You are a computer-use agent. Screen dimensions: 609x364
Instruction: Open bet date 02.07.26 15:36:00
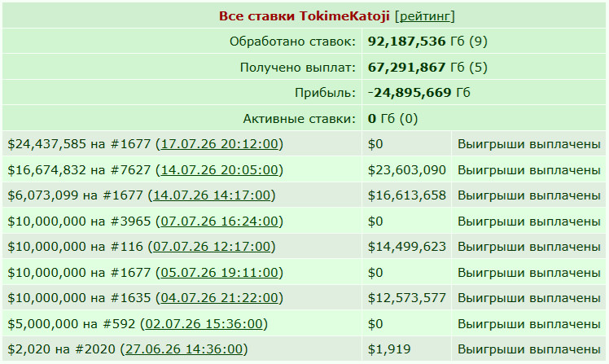(204, 323)
